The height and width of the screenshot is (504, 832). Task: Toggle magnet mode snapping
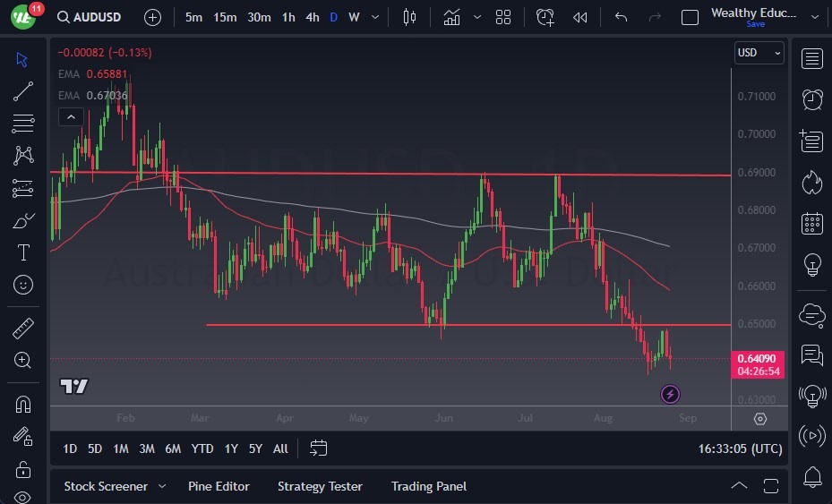coord(22,405)
